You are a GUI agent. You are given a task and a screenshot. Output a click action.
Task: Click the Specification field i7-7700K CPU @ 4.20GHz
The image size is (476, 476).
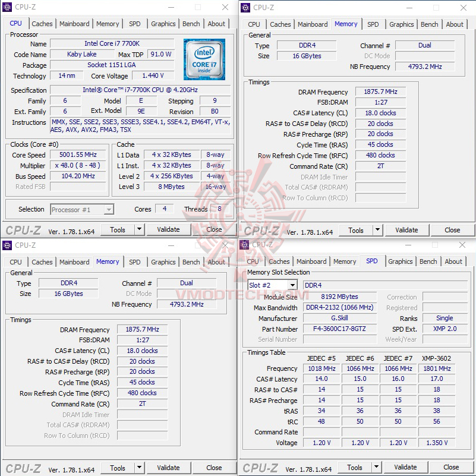tap(140, 90)
